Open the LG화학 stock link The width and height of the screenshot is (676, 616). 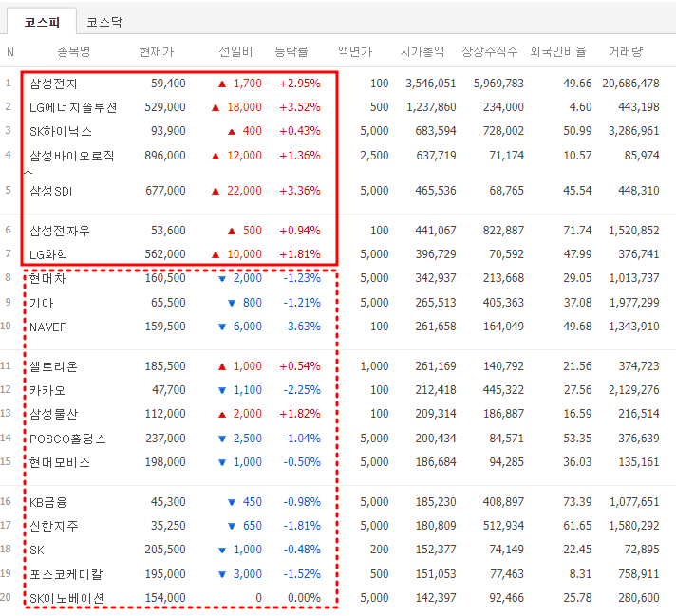(48, 254)
